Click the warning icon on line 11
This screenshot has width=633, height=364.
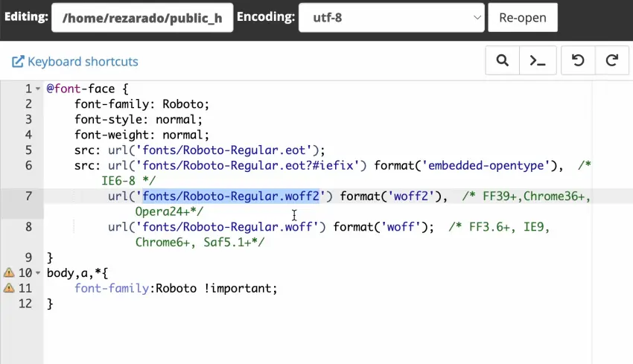click(9, 288)
